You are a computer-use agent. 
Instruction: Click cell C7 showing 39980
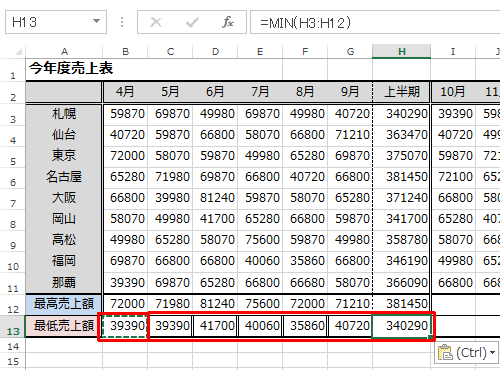click(170, 198)
